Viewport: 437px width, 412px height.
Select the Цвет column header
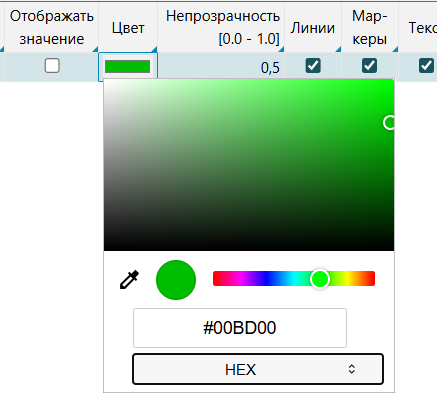(x=128, y=28)
